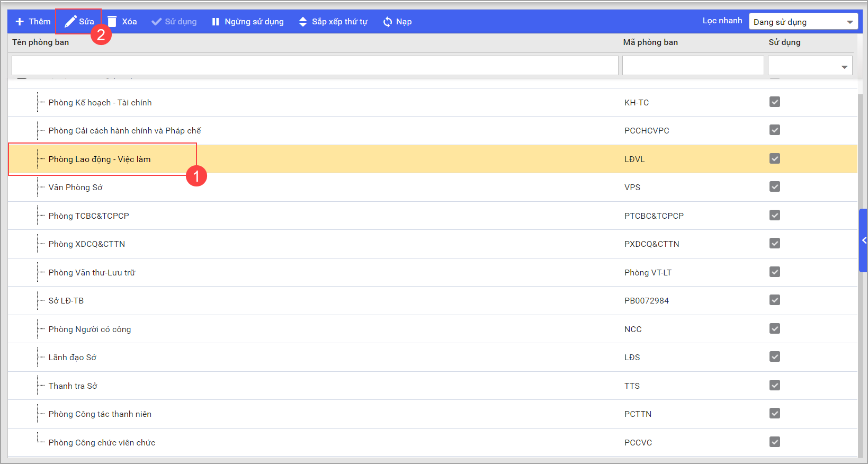Toggle checkbox for Phòng Công tác thanh niên

(775, 413)
